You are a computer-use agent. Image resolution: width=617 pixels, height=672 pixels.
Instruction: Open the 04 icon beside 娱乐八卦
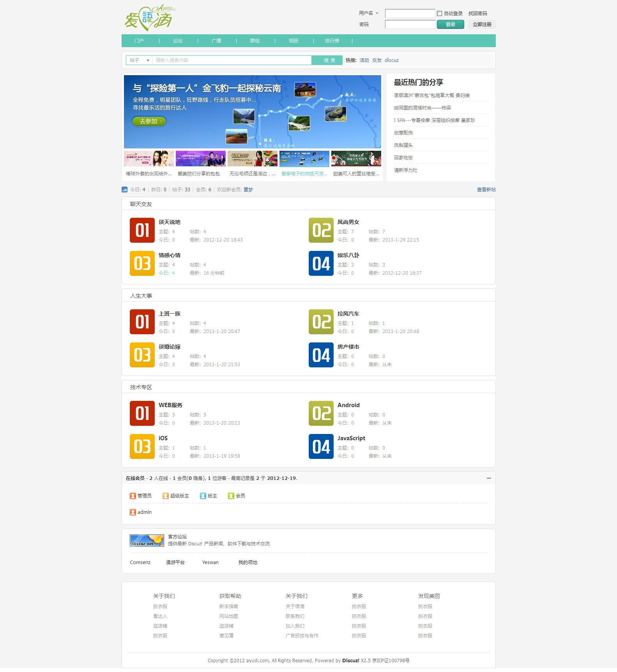[x=321, y=263]
